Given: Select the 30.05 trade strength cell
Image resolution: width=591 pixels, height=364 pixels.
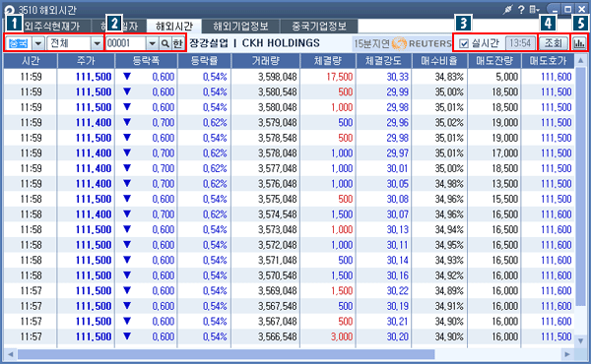Looking at the screenshot, I should [384, 184].
